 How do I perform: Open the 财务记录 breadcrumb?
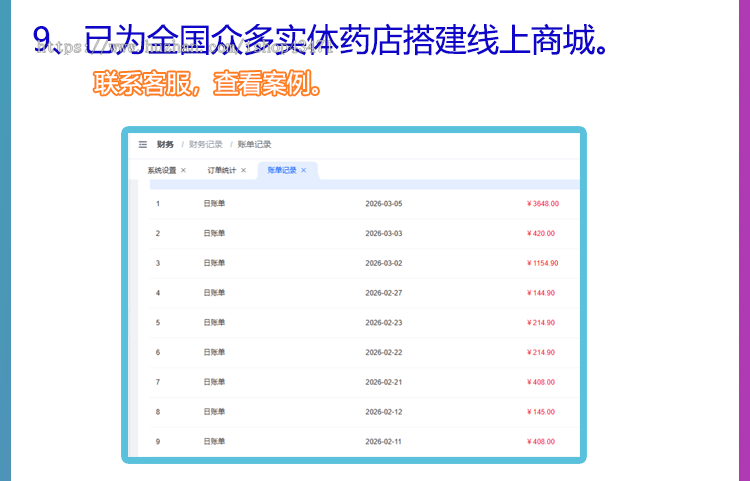click(206, 144)
